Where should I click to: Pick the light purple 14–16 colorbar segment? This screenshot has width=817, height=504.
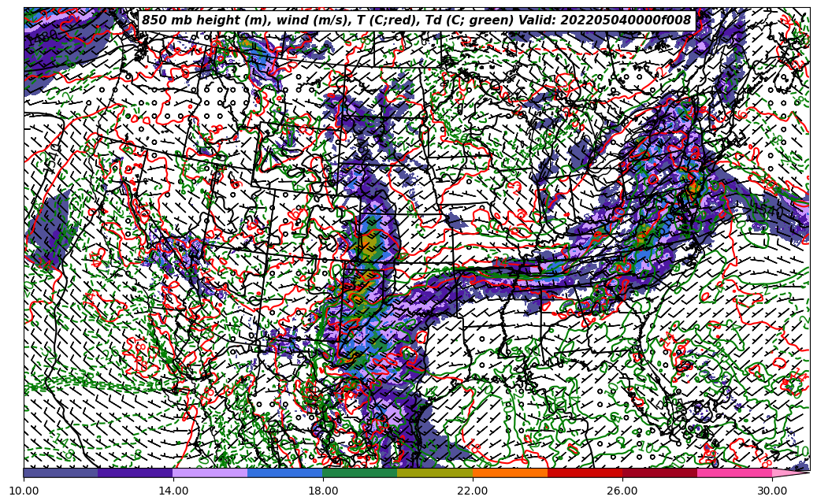[x=210, y=472]
